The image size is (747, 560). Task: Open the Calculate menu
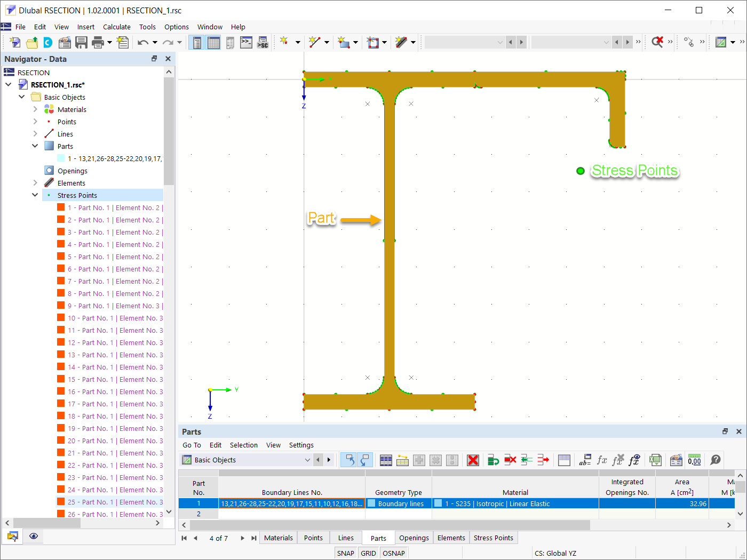tap(117, 27)
